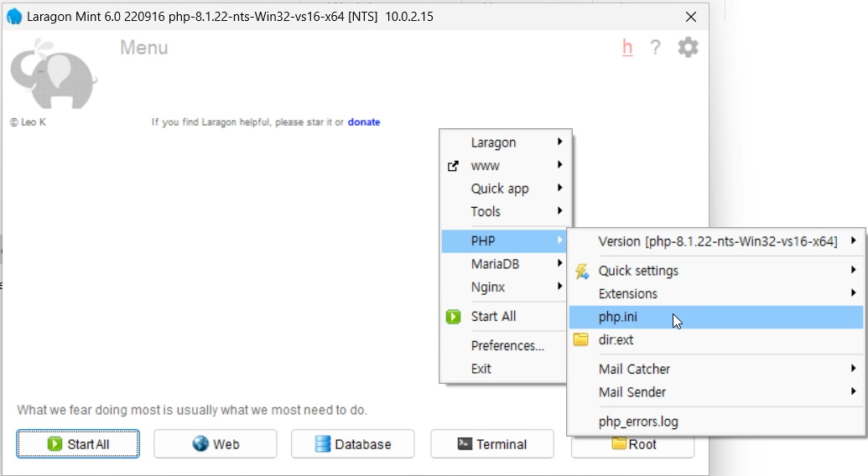
Task: Choose Exit from the menu
Action: coord(504,369)
